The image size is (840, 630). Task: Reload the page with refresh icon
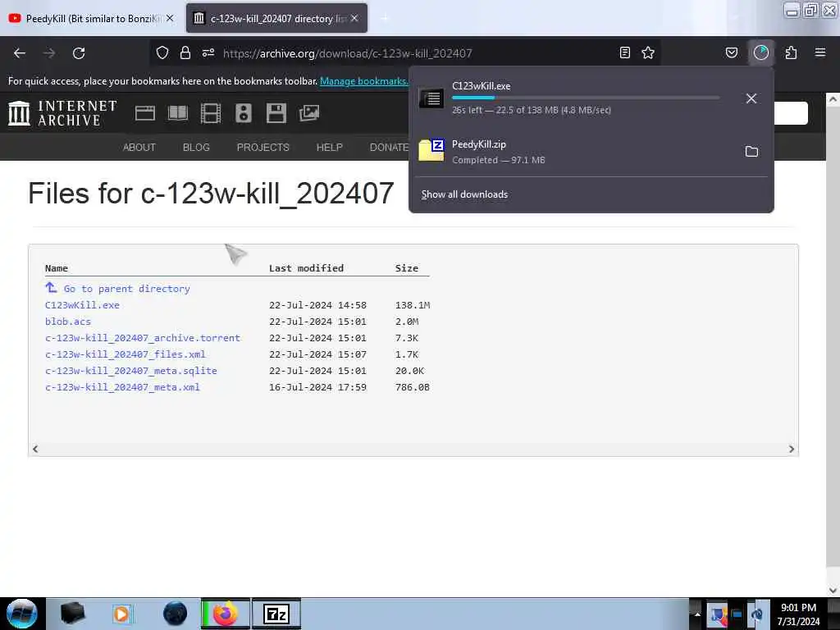click(79, 53)
